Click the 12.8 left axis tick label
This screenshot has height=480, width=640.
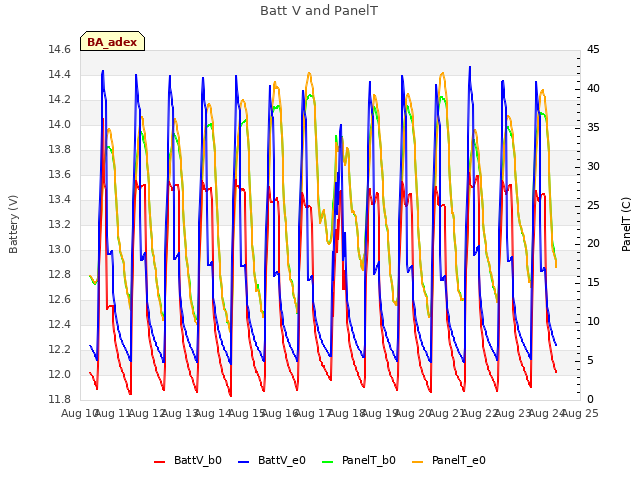point(59,275)
